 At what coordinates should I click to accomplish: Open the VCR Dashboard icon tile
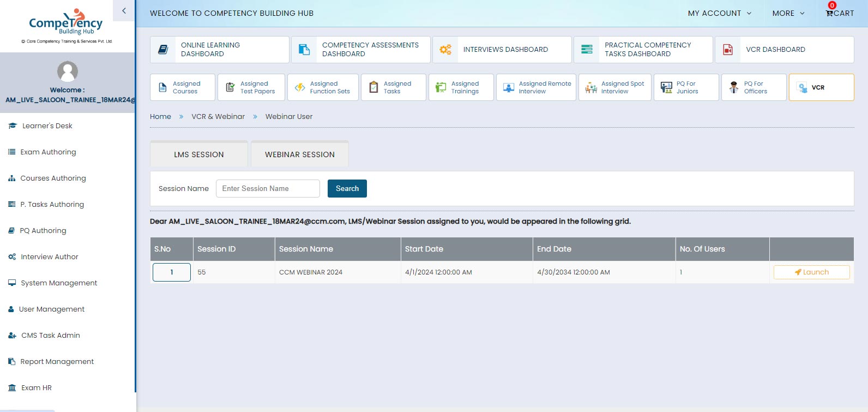(728, 50)
